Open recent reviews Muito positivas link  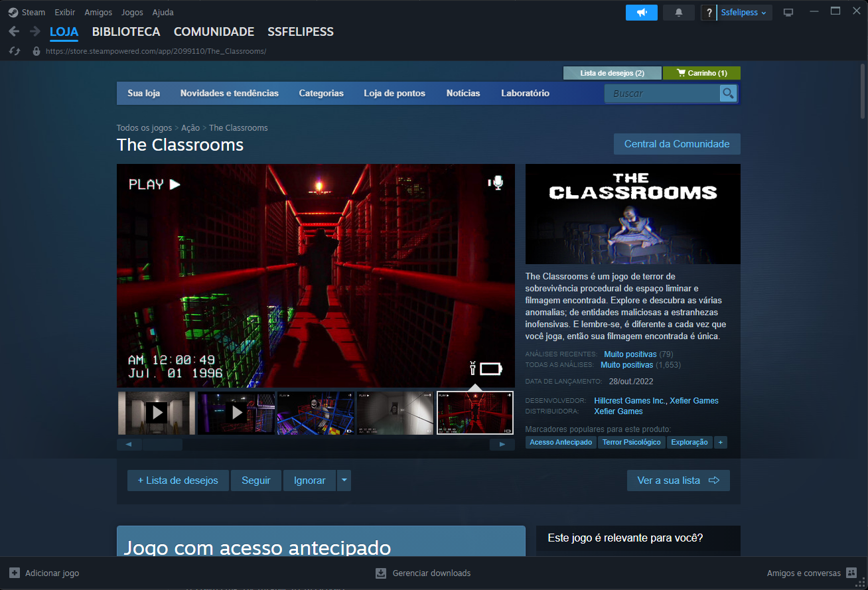pos(630,354)
